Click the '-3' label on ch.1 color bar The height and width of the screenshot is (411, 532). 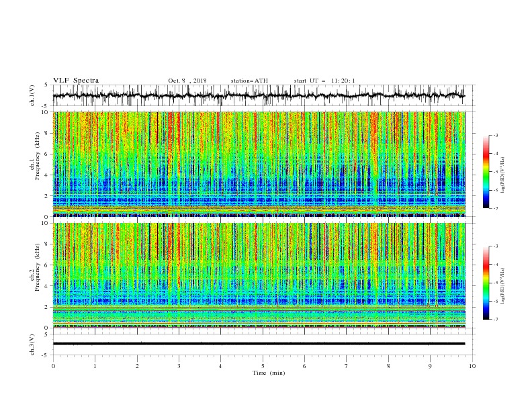point(495,135)
